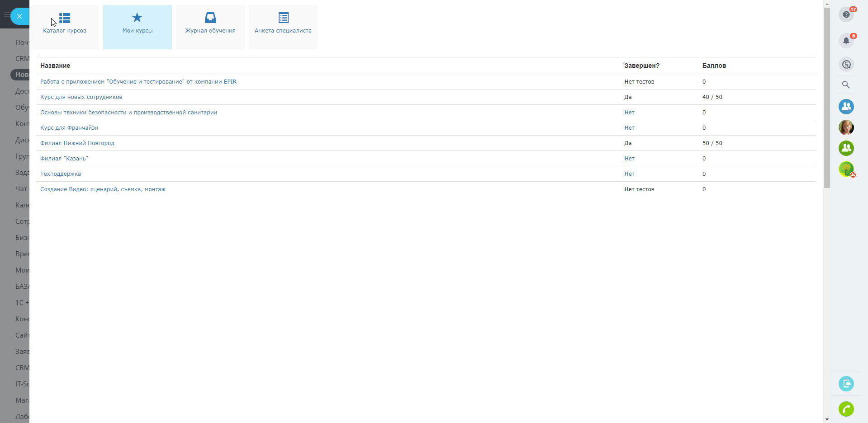Click the "Нет" link in Техподдержка row
Viewport: 868px width, 423px height.
630,174
